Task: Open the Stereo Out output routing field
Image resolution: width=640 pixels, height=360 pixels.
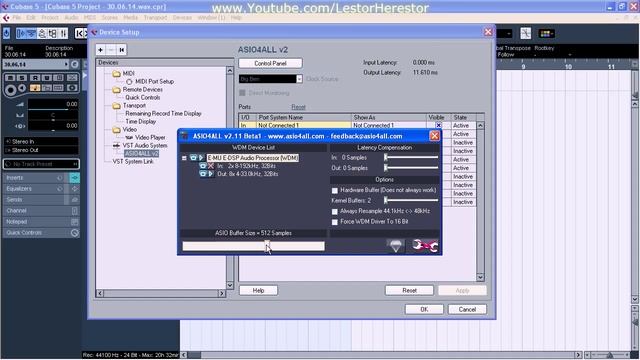Action: point(41,150)
